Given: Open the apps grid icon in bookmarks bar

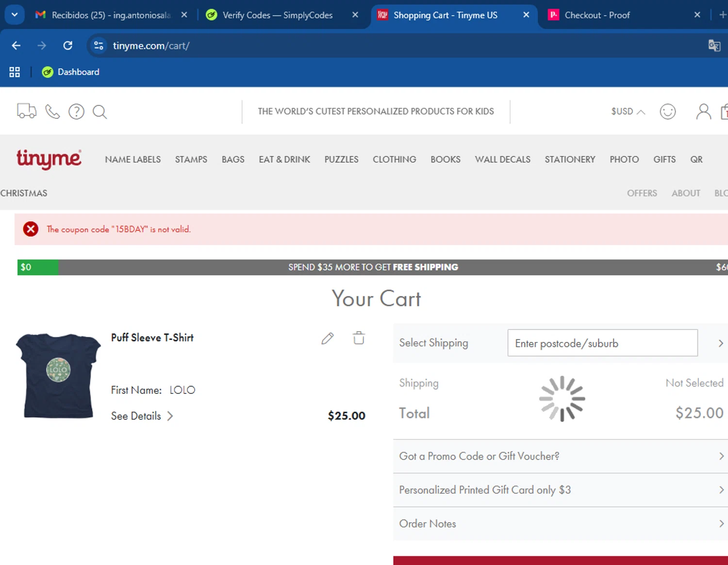Looking at the screenshot, I should tap(15, 72).
